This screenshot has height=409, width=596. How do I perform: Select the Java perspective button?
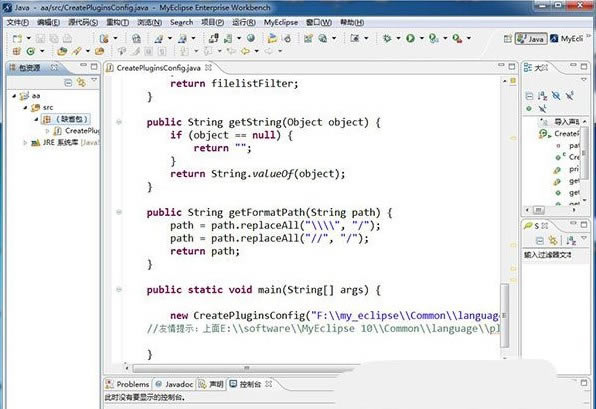click(531, 39)
